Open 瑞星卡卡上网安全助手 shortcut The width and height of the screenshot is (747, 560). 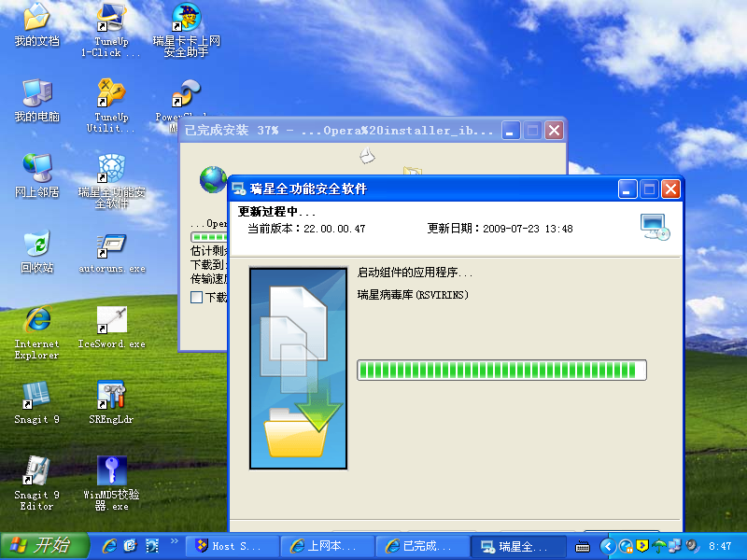(x=186, y=30)
